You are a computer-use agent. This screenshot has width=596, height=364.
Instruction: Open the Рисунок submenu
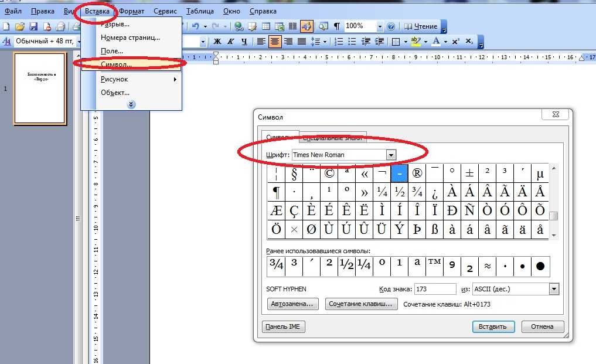[x=131, y=79]
